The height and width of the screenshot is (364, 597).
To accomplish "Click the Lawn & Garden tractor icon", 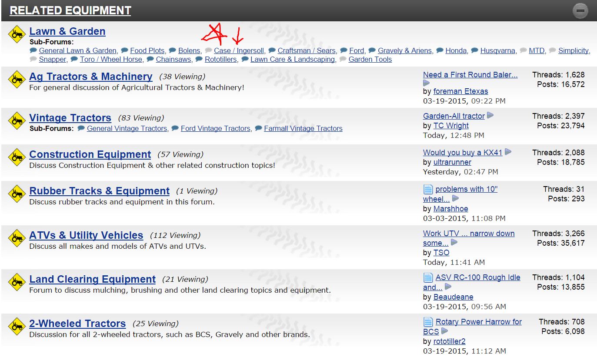I will pyautogui.click(x=17, y=34).
